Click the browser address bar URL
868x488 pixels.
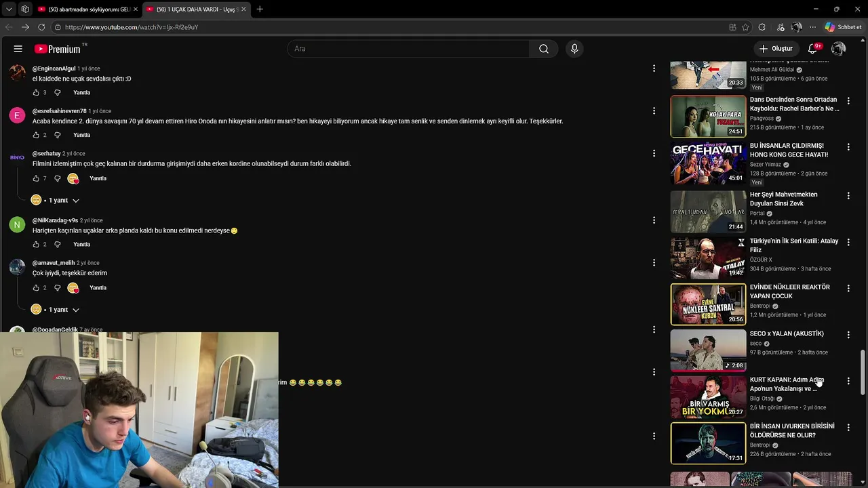[132, 27]
